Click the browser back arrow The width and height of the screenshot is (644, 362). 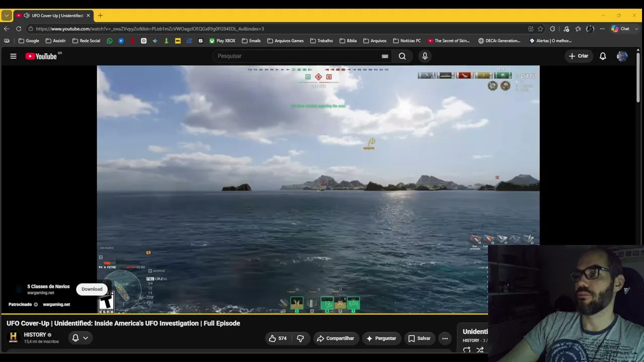coord(7,29)
